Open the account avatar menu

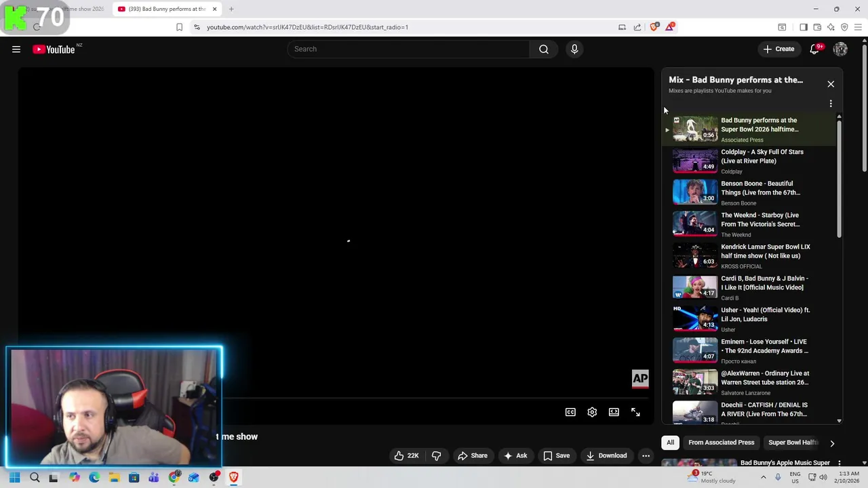click(840, 49)
